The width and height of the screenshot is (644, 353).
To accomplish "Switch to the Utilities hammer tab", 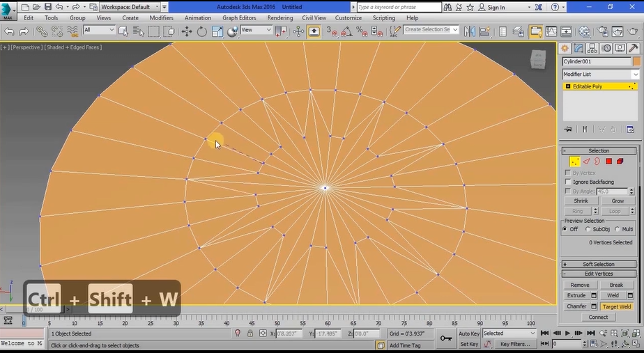I will [634, 49].
